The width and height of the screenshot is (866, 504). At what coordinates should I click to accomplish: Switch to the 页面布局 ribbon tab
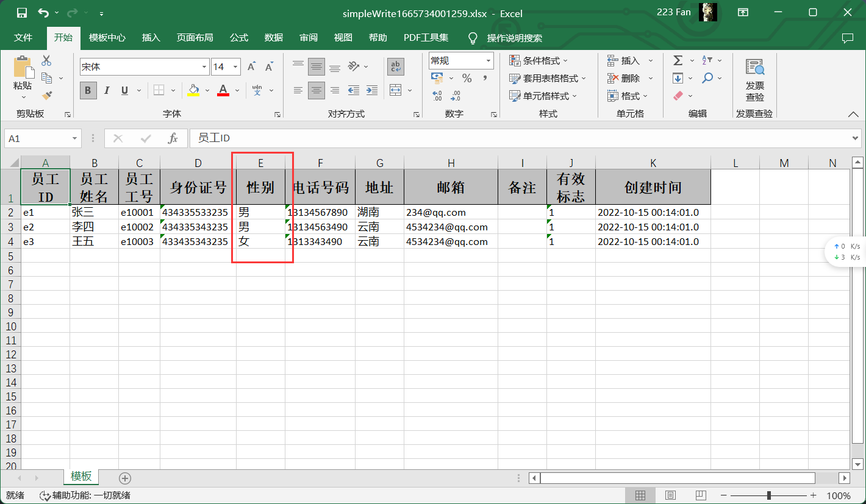195,38
